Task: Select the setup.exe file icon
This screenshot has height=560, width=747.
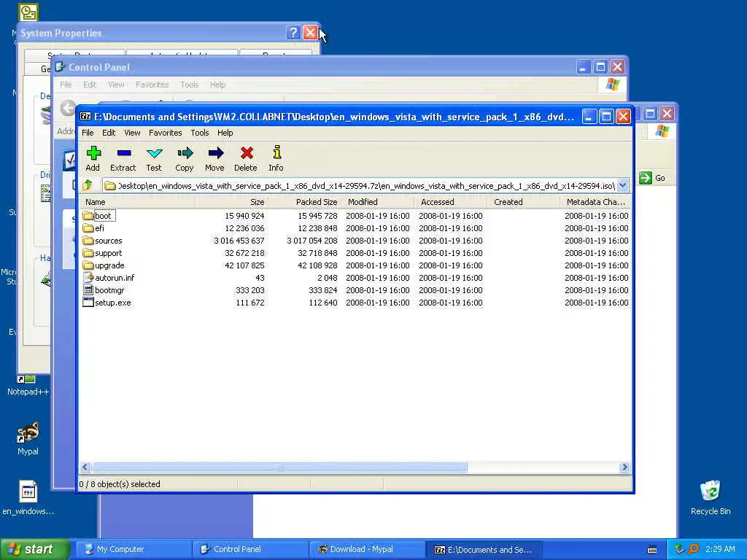Action: (x=88, y=303)
